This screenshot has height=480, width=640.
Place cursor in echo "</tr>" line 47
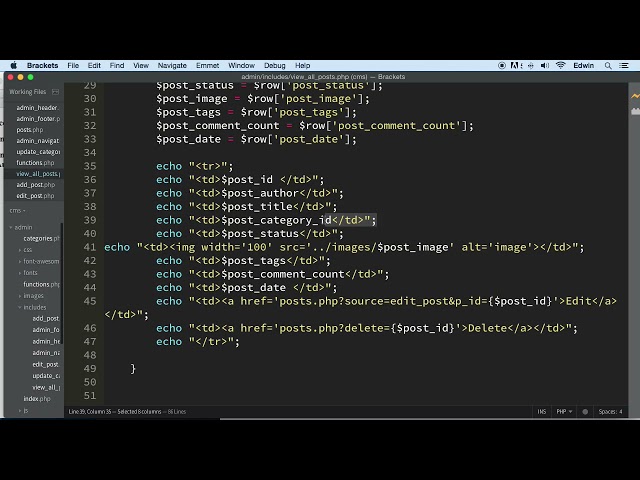pyautogui.click(x=198, y=342)
